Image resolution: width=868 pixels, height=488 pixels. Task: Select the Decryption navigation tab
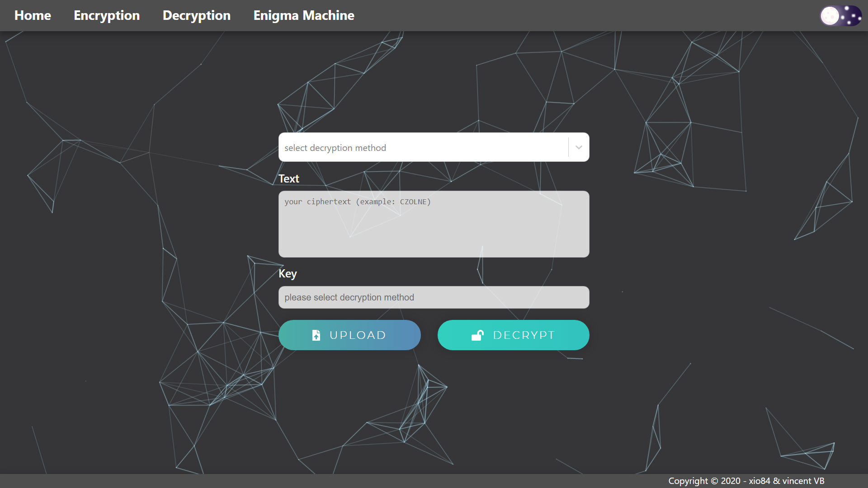(197, 15)
